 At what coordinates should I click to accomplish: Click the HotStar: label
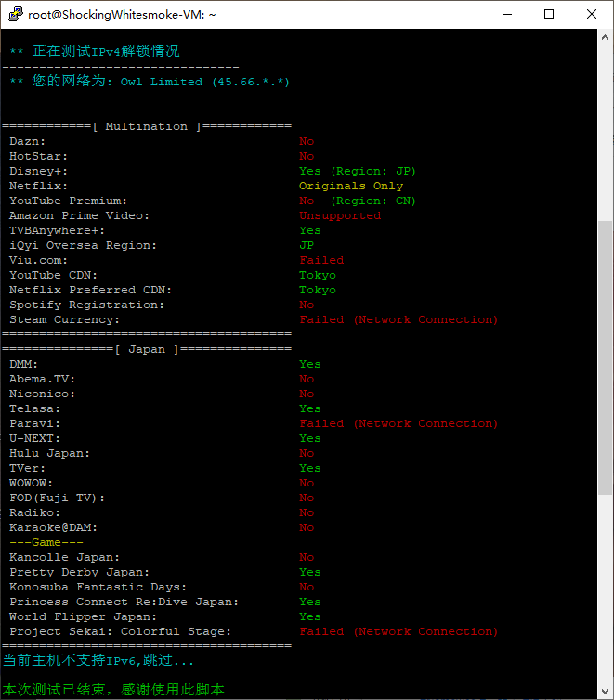pyautogui.click(x=38, y=156)
